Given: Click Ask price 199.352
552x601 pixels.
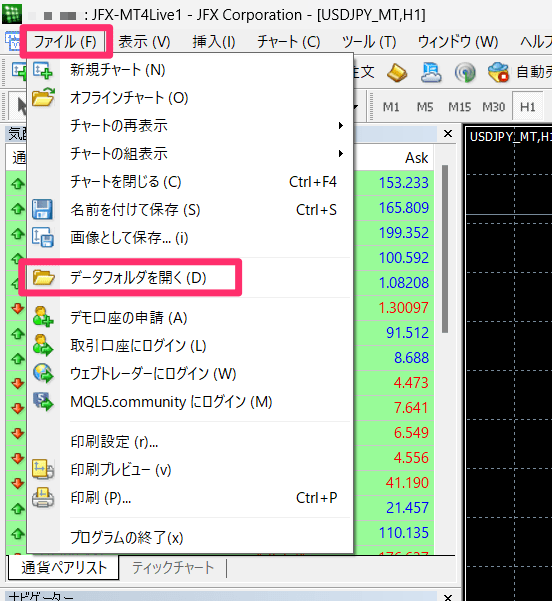Looking at the screenshot, I should tap(403, 233).
